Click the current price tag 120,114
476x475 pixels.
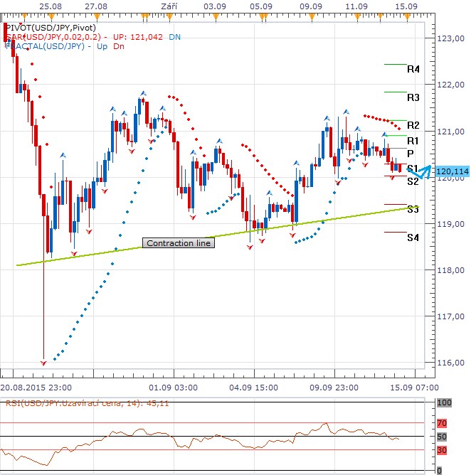pyautogui.click(x=453, y=172)
